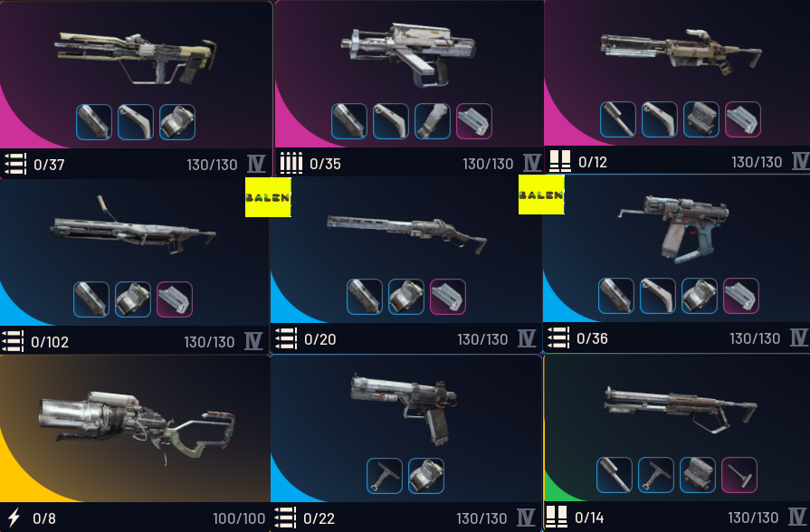Screen dimensions: 810x532
Task: Click the lightning bolt ammo icon beside 0/8
Action: [14, 518]
